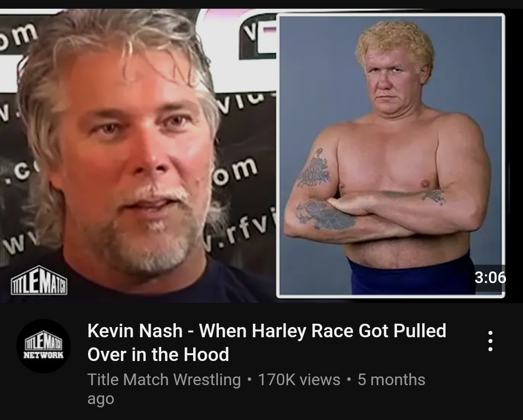Open the Title Match Wrestling channel name
Image resolution: width=523 pixels, height=420 pixels.
(x=164, y=380)
